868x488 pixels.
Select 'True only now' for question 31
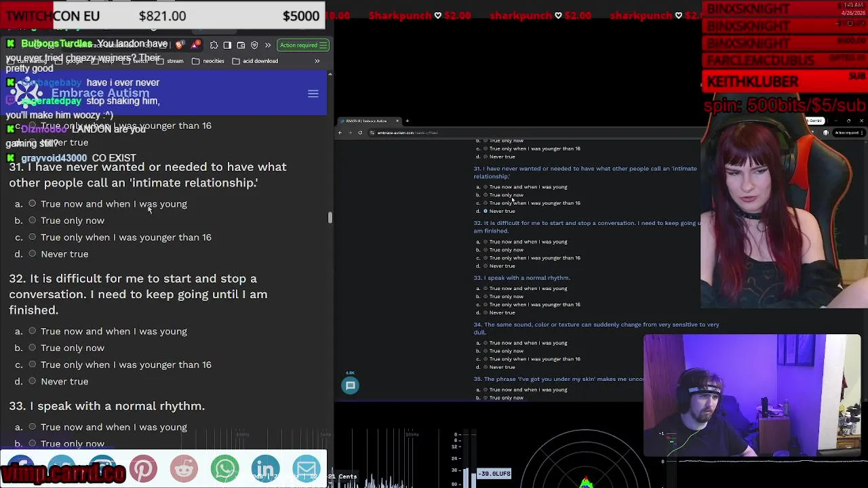point(32,220)
